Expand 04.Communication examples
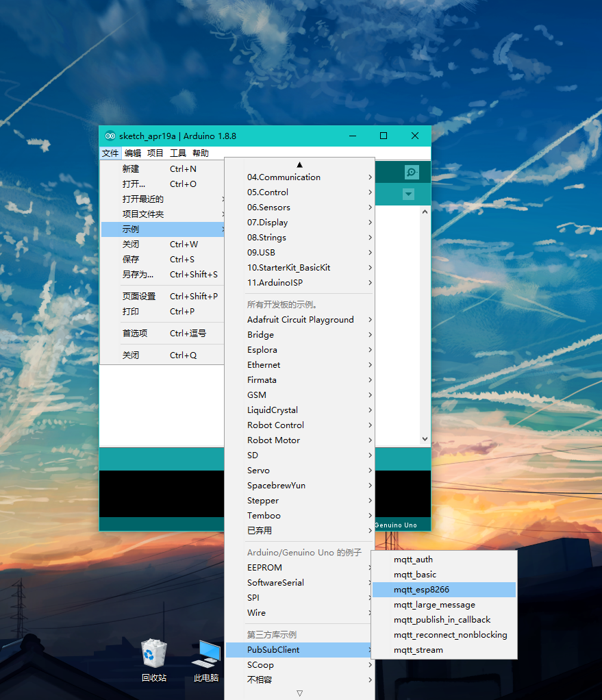This screenshot has height=700, width=602. [x=299, y=177]
